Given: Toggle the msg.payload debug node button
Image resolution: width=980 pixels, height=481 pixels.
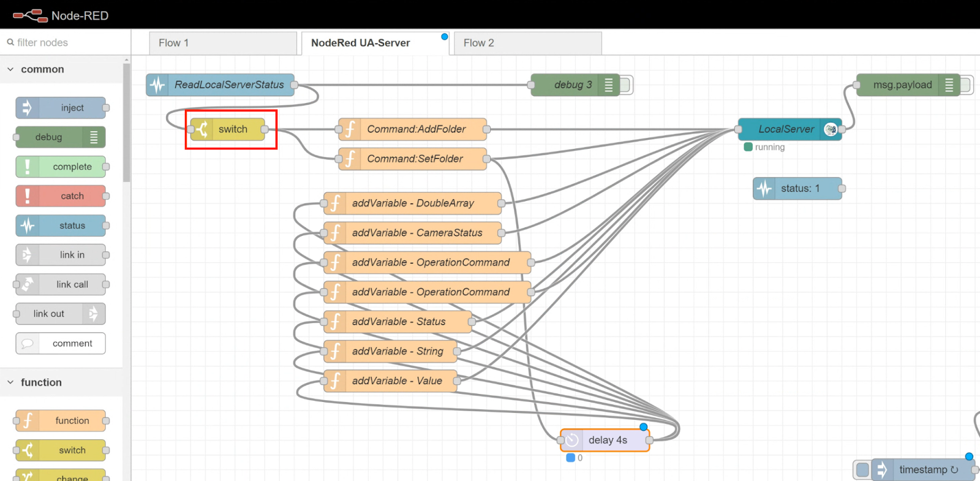Looking at the screenshot, I should [967, 85].
